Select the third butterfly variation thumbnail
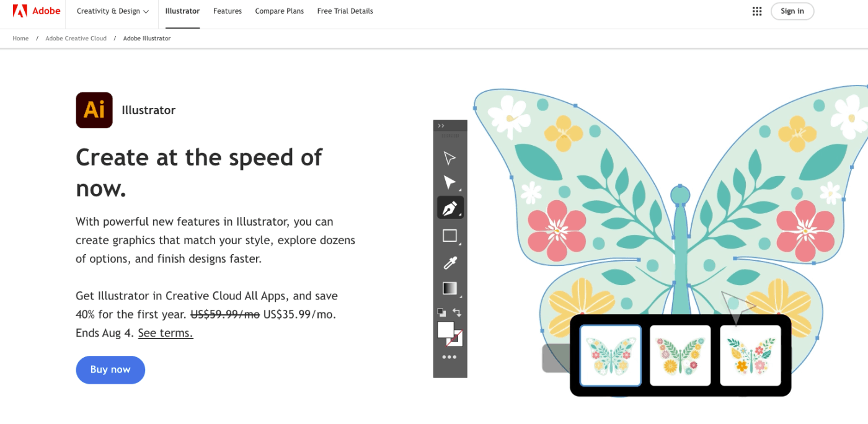 pyautogui.click(x=750, y=356)
